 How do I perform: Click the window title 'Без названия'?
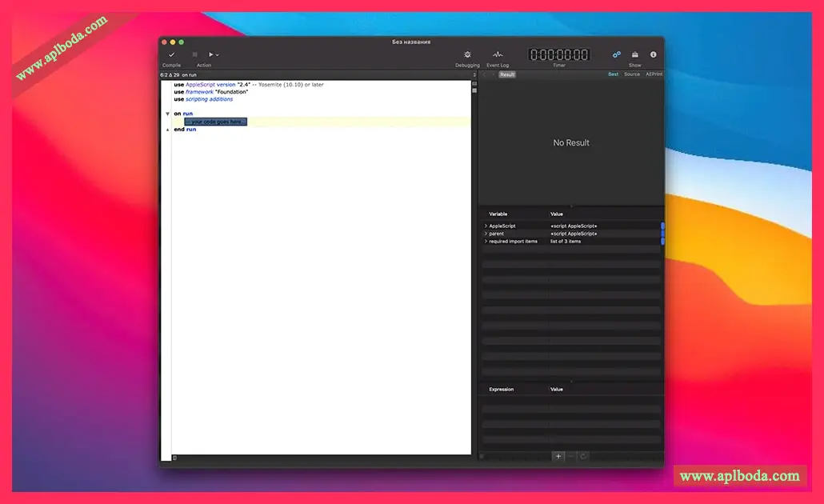click(x=411, y=42)
